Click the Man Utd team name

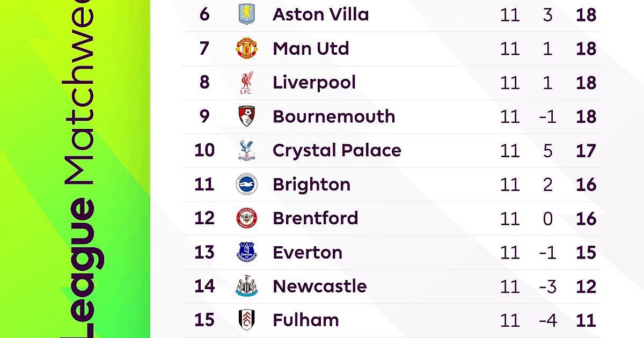pos(311,48)
